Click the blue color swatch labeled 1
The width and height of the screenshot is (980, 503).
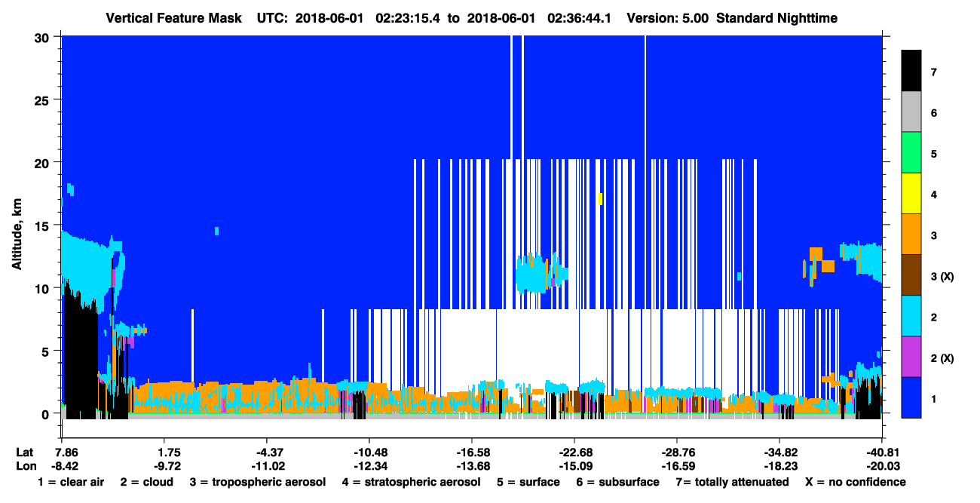coord(911,397)
